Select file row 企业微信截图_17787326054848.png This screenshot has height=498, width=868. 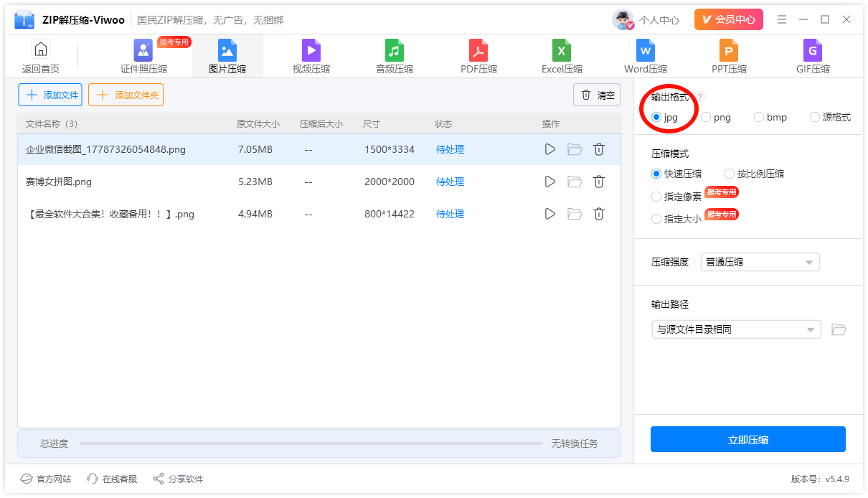click(x=319, y=149)
